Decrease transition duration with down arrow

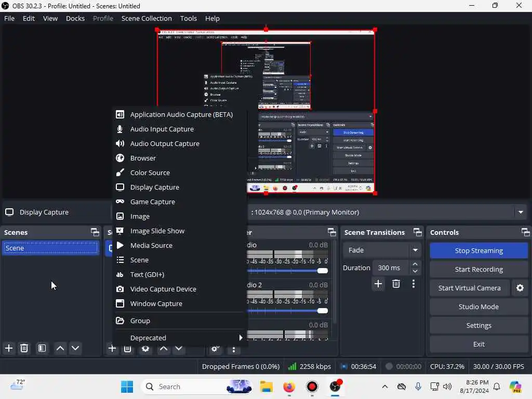(415, 271)
